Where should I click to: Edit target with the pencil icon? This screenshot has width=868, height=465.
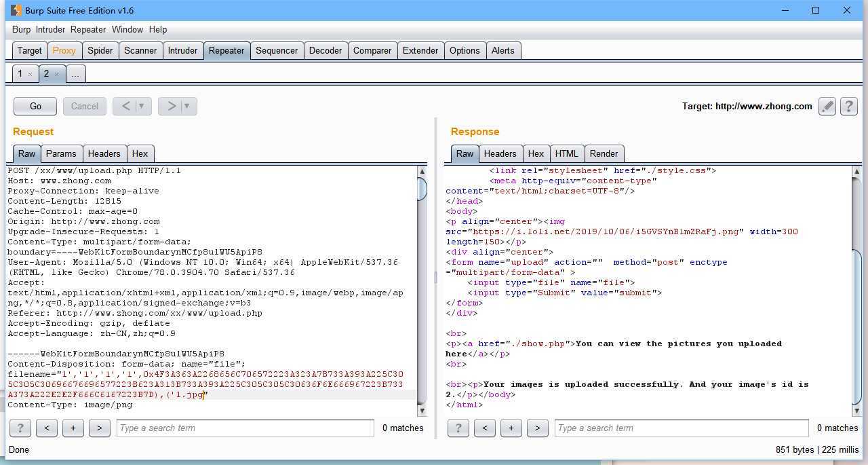pyautogui.click(x=827, y=107)
